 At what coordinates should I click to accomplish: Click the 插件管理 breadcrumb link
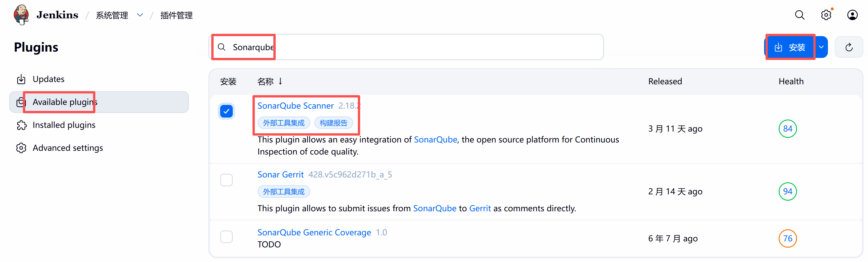click(x=177, y=15)
